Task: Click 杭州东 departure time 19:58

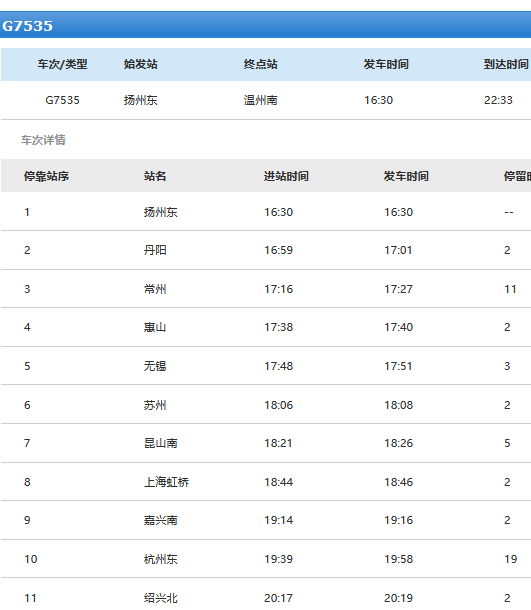Action: pyautogui.click(x=398, y=559)
